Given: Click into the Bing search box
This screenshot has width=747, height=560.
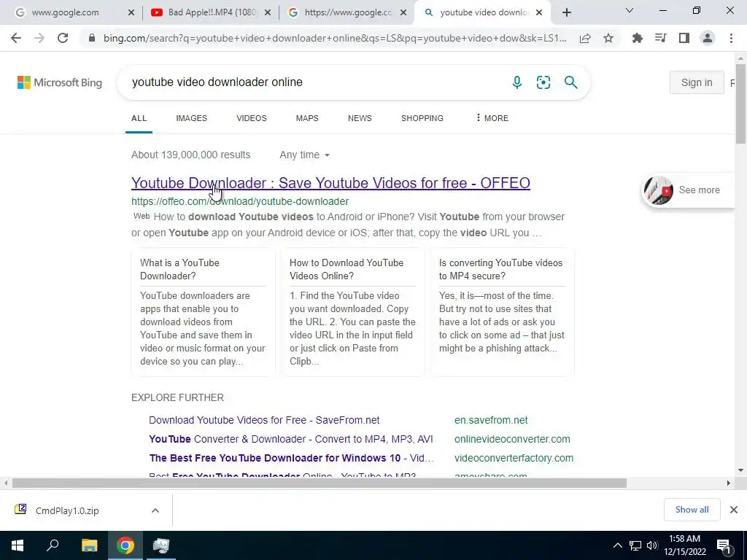Looking at the screenshot, I should pyautogui.click(x=314, y=82).
